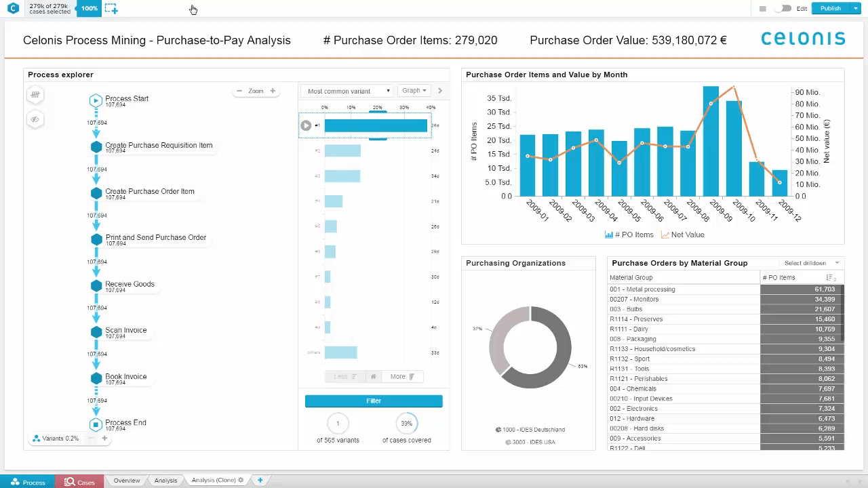Zoom in the process graph with plus
The height and width of the screenshot is (488, 868).
(x=273, y=91)
